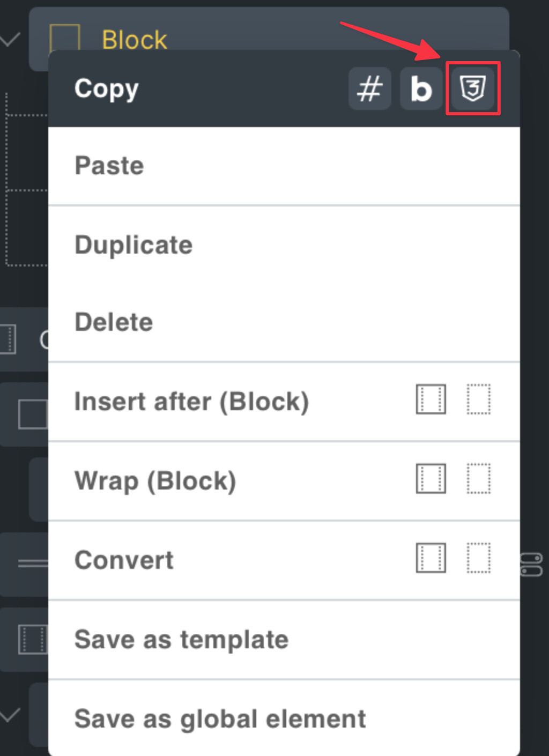Collapse the Block tree chevron at top
Viewport: 549px width, 756px height.
pyautogui.click(x=10, y=39)
